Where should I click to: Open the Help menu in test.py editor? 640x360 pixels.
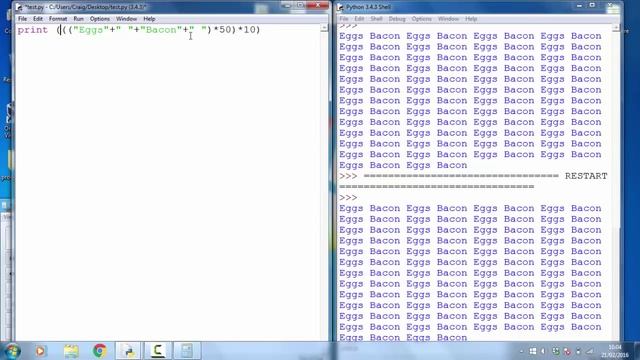click(x=149, y=19)
